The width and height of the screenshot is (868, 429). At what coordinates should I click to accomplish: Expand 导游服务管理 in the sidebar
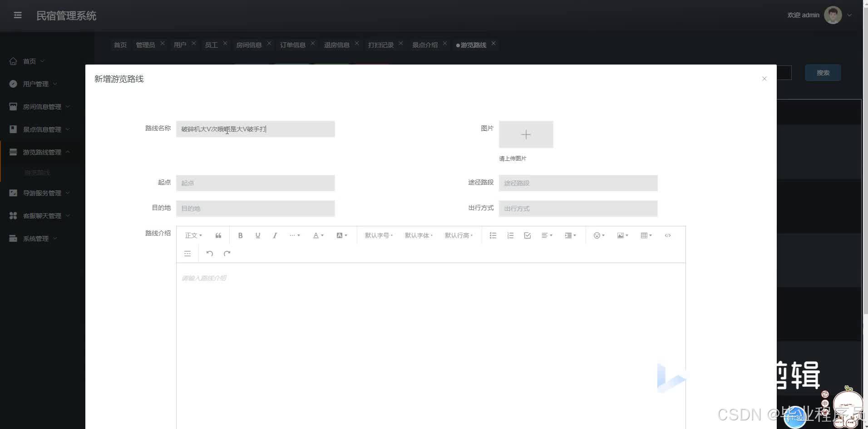pos(43,193)
